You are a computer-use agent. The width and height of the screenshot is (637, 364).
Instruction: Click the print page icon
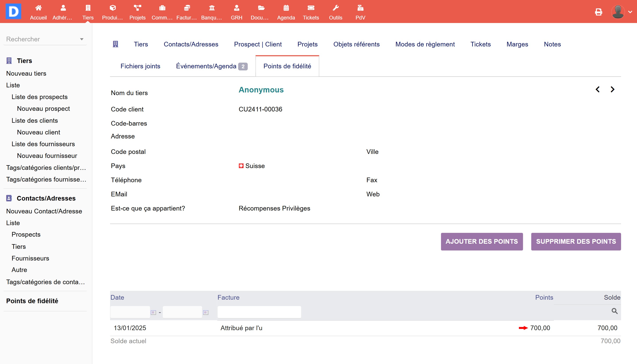pos(599,12)
